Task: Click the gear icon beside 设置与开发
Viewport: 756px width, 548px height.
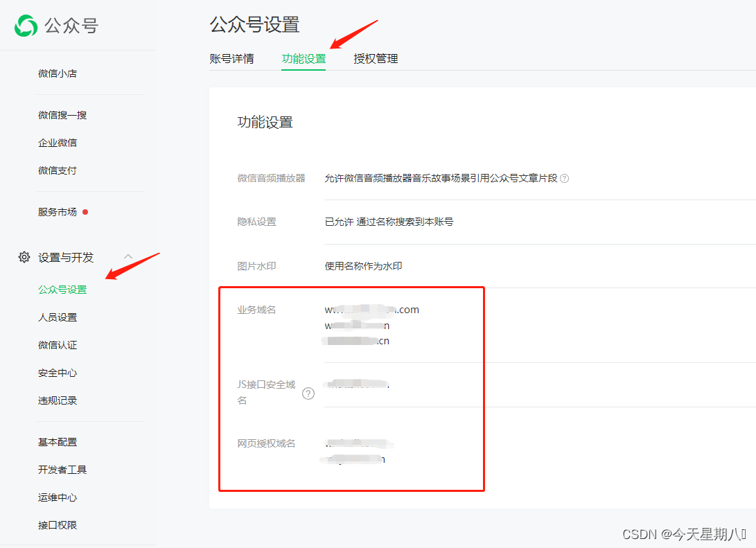Action: [24, 257]
